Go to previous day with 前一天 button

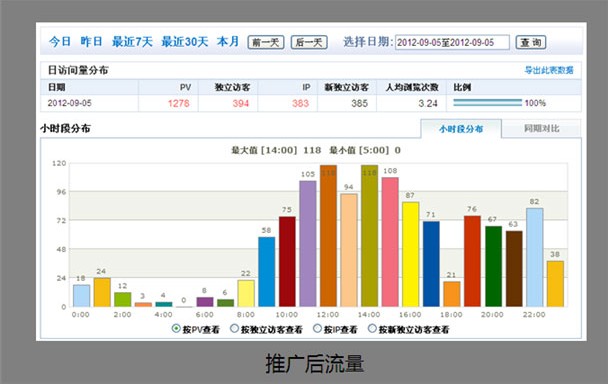(266, 42)
